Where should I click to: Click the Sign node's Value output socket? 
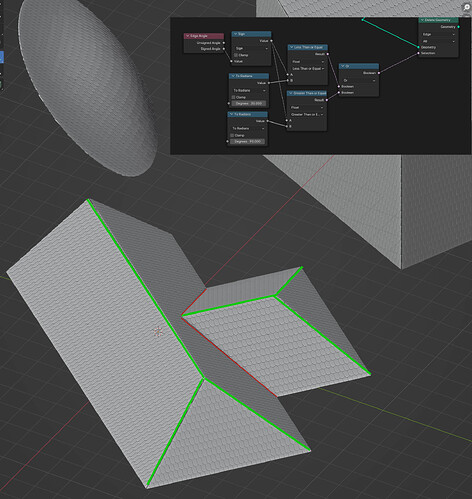pyautogui.click(x=271, y=41)
